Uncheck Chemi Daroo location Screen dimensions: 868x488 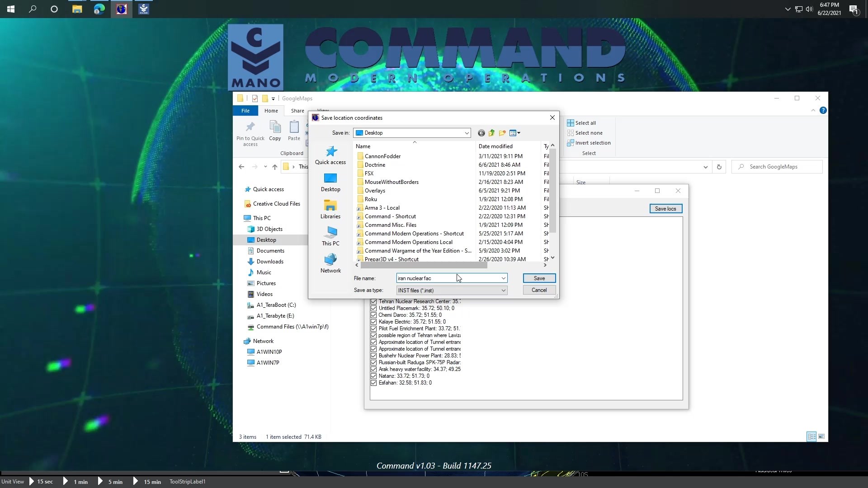[x=373, y=315]
